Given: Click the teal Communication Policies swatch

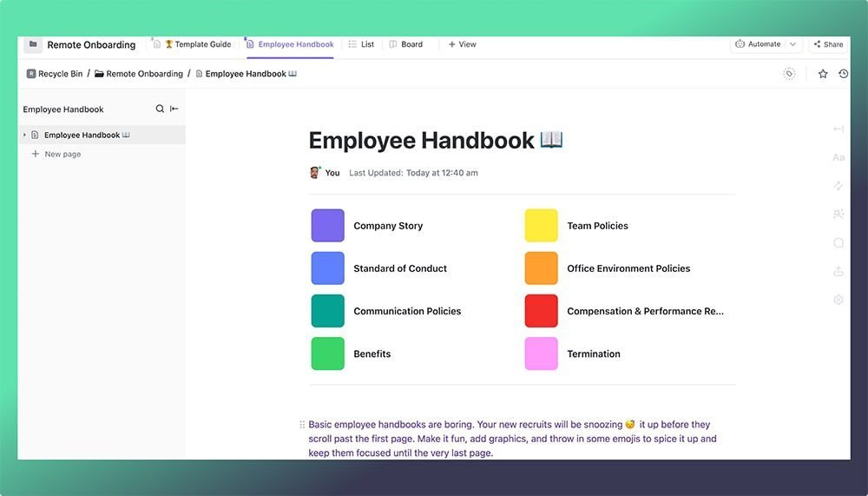Looking at the screenshot, I should click(x=328, y=311).
